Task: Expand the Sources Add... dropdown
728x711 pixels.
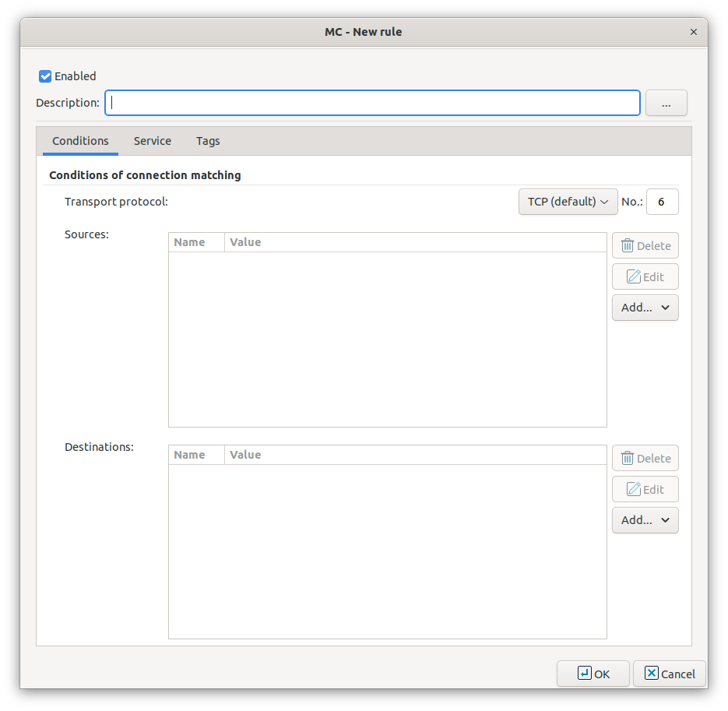Action: tap(645, 308)
